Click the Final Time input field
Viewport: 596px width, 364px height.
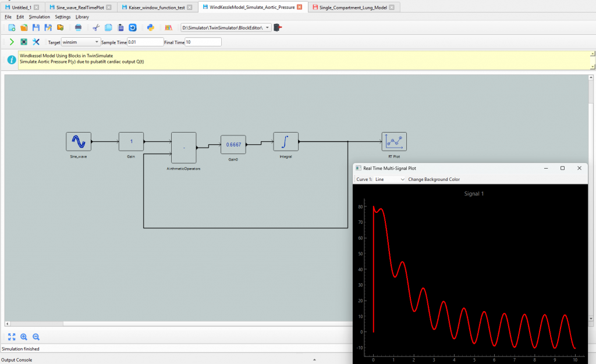coord(203,42)
